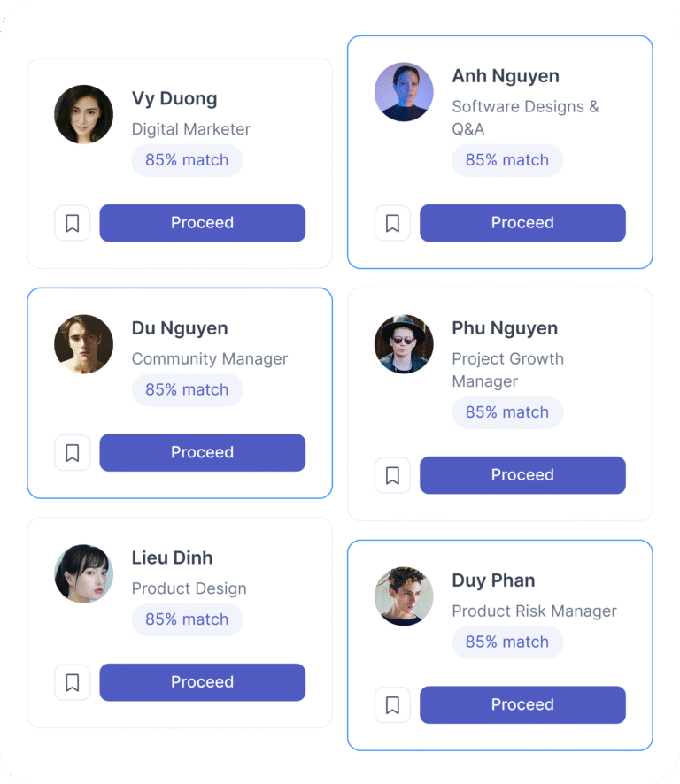
Task: Click Proceed for Anh Nguyen
Action: pos(523,223)
